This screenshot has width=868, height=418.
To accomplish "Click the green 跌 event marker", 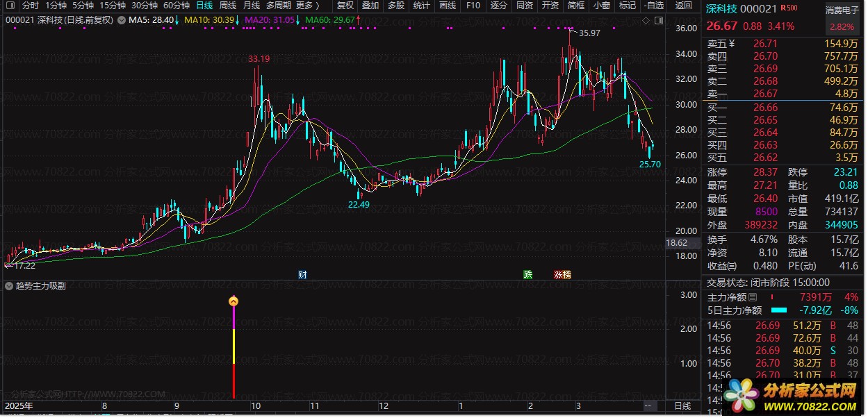I will pos(528,275).
